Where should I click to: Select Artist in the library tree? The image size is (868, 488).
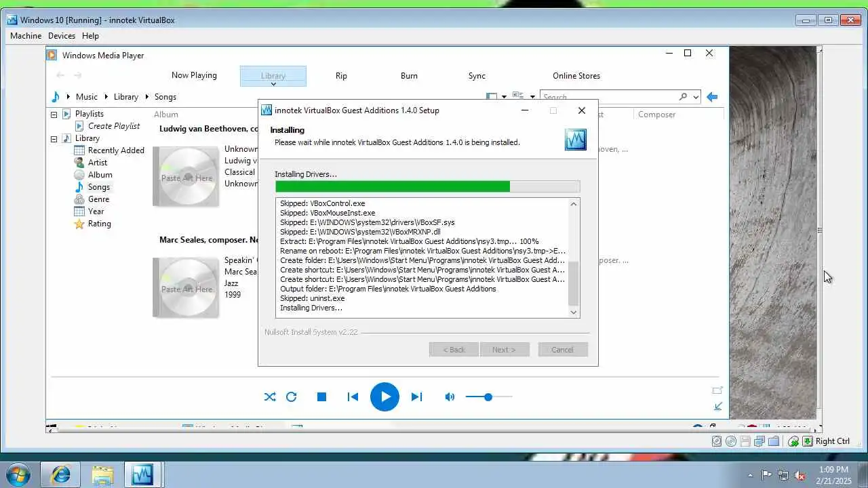coord(98,163)
